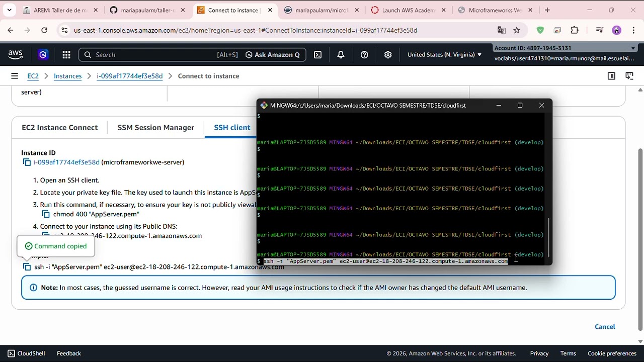Click Ask Amazon Q button

pyautogui.click(x=272, y=55)
